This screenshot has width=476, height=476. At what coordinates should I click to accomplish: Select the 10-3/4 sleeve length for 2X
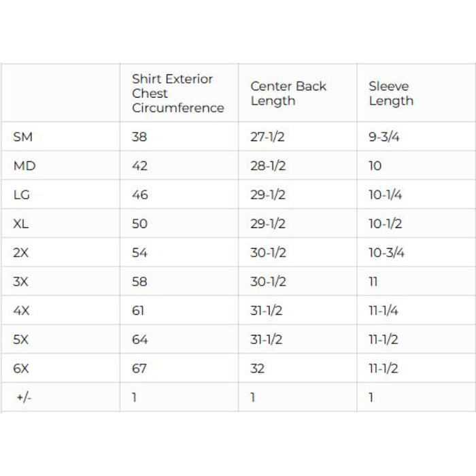coord(387,253)
